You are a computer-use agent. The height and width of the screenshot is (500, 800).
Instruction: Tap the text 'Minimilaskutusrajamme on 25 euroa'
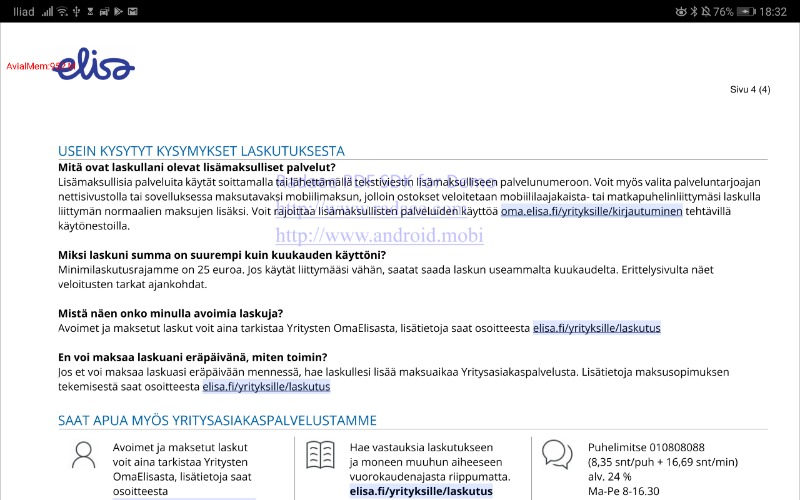click(151, 270)
